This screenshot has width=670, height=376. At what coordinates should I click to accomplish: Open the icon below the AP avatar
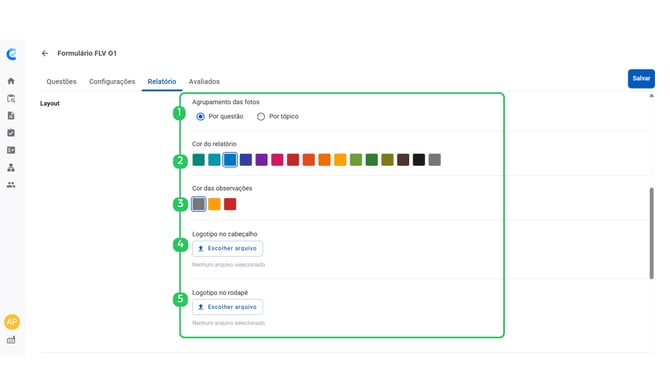11,340
